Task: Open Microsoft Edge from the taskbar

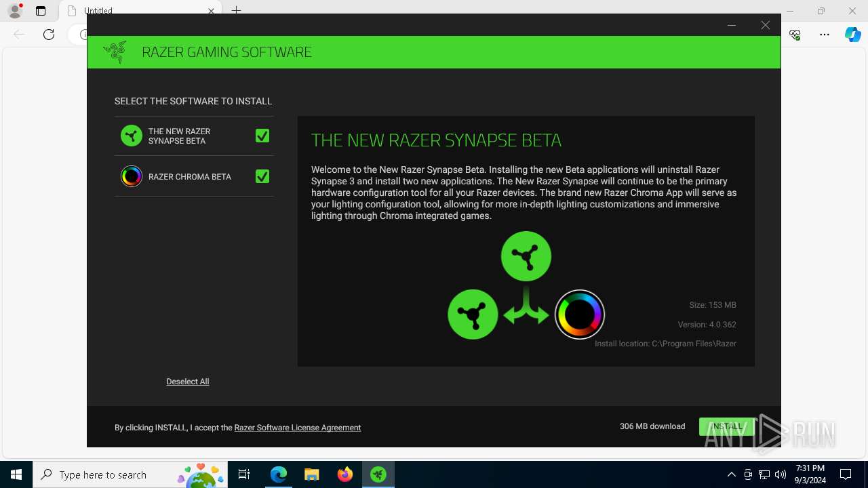Action: [279, 474]
